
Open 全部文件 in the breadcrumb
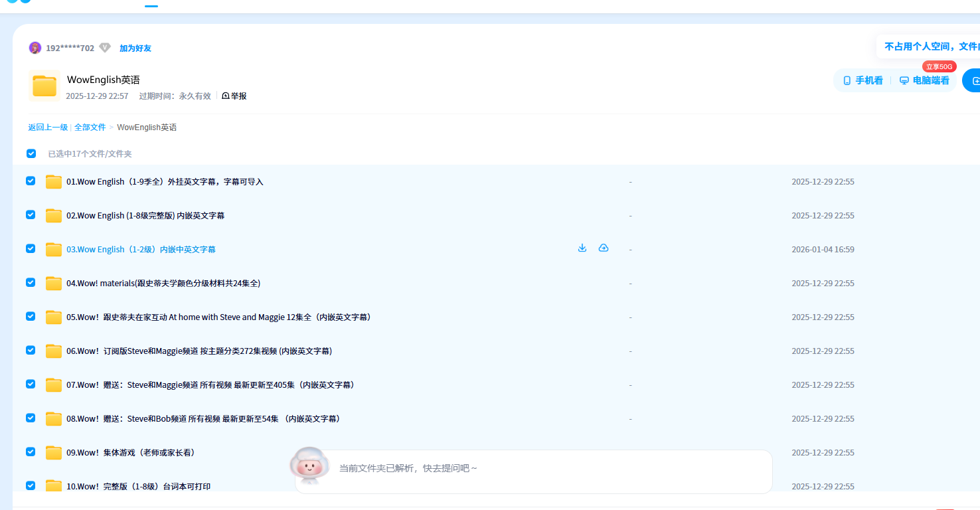point(90,127)
